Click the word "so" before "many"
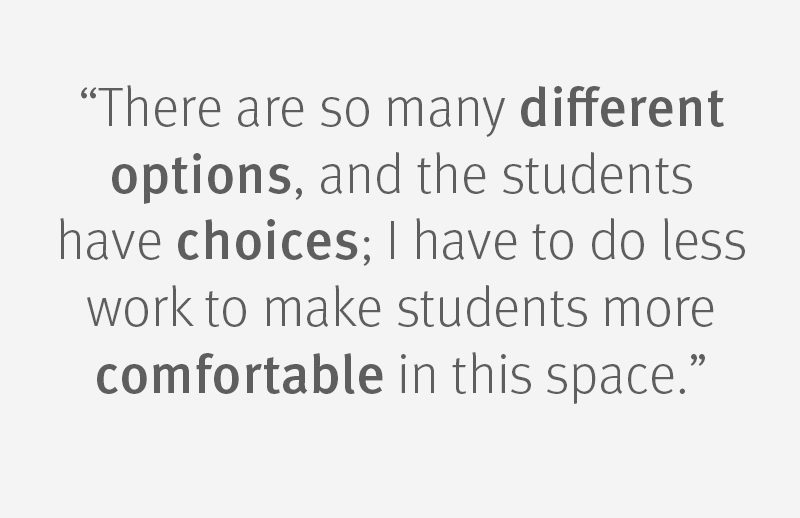Viewport: 800px width, 518px height. 345,112
